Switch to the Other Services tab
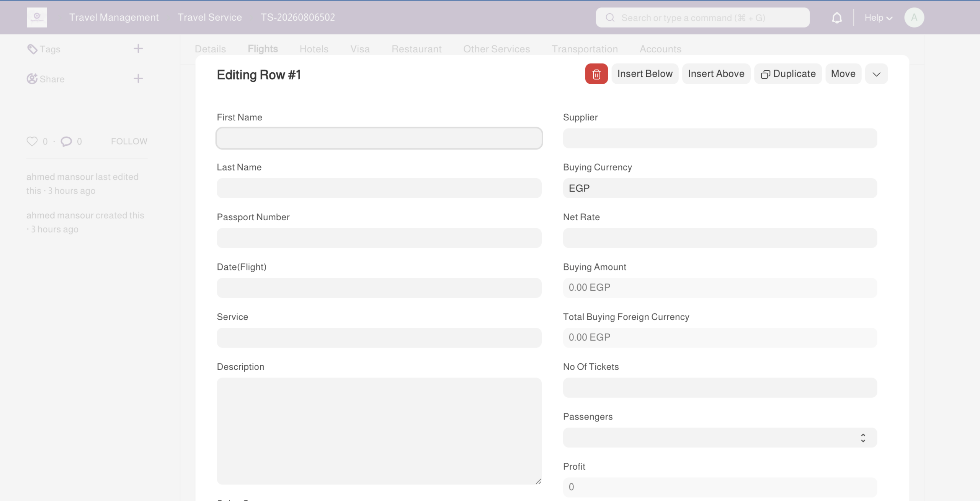Image resolution: width=980 pixels, height=501 pixels. [497, 49]
